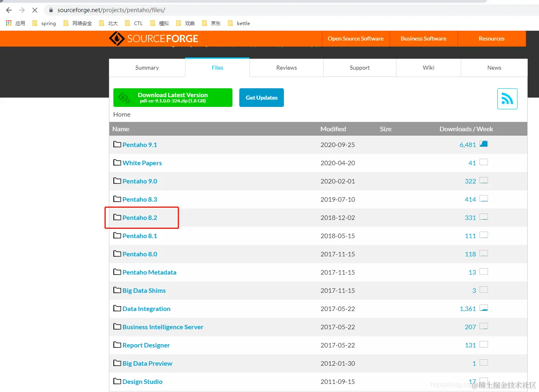Click the SourceForge logo
This screenshot has width=539, height=392.
click(154, 38)
